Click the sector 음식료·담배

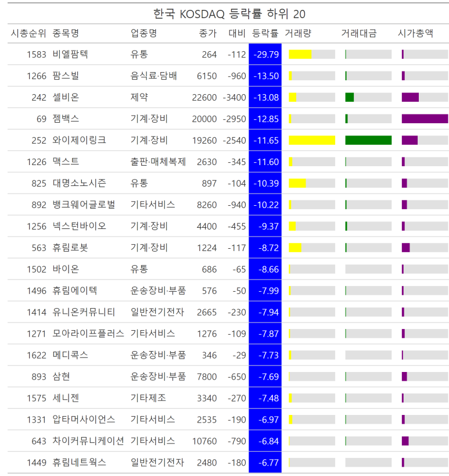click(153, 76)
